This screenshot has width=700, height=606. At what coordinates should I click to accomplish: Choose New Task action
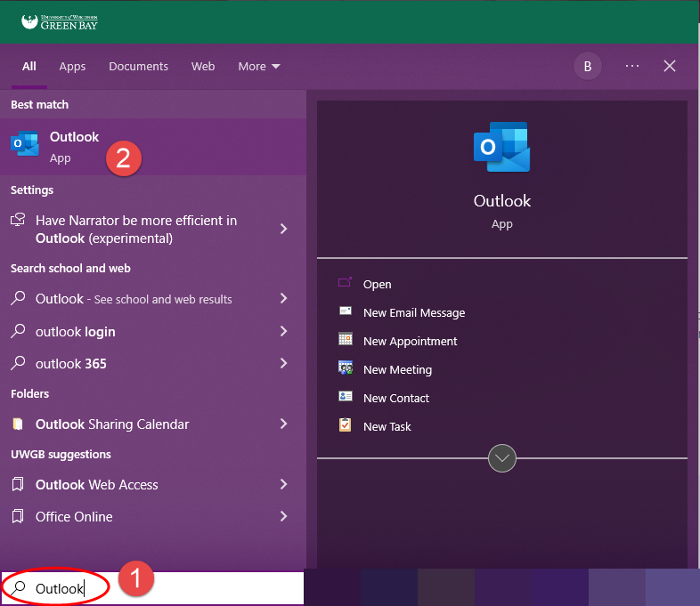(387, 427)
